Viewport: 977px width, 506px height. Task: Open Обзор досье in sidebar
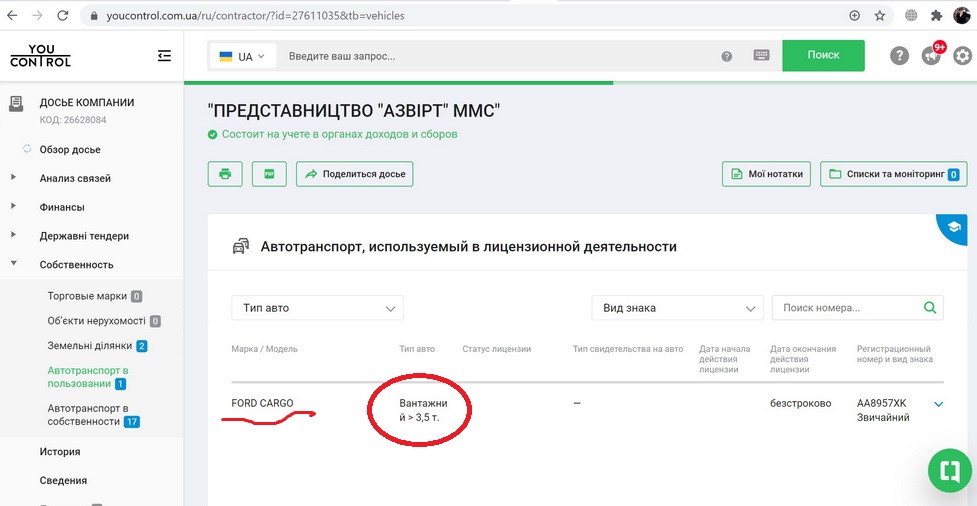(70, 150)
